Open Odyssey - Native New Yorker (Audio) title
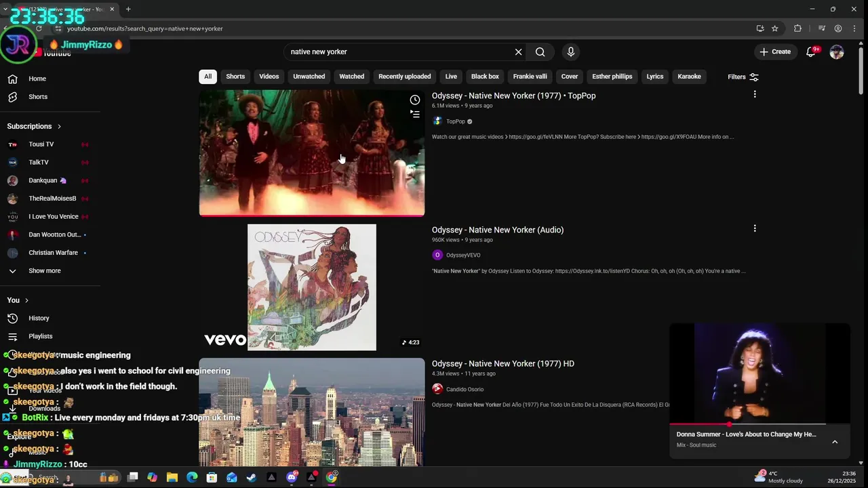868x488 pixels. coord(498,230)
